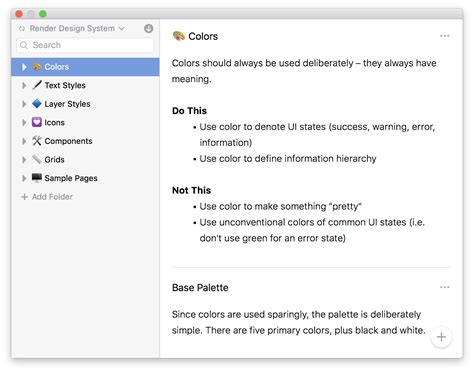Click the palette emoji beside the Colors heading
This screenshot has height=372, width=474.
point(179,36)
